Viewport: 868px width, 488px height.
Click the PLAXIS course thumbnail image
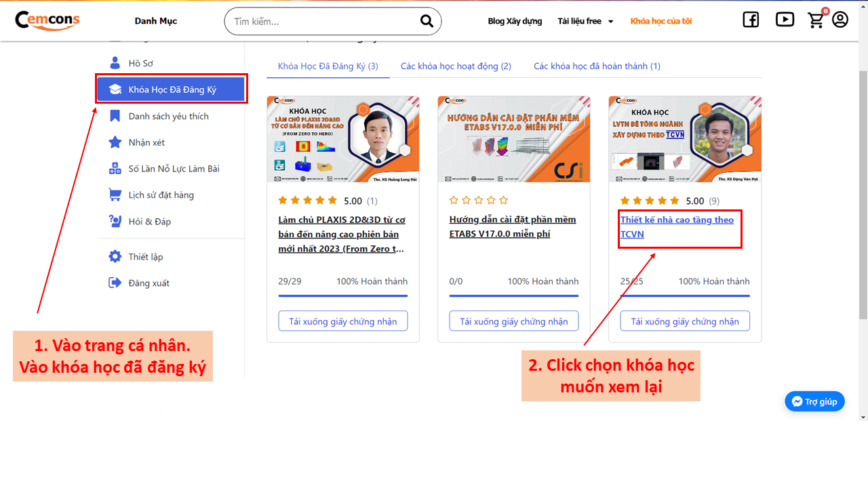pyautogui.click(x=343, y=139)
